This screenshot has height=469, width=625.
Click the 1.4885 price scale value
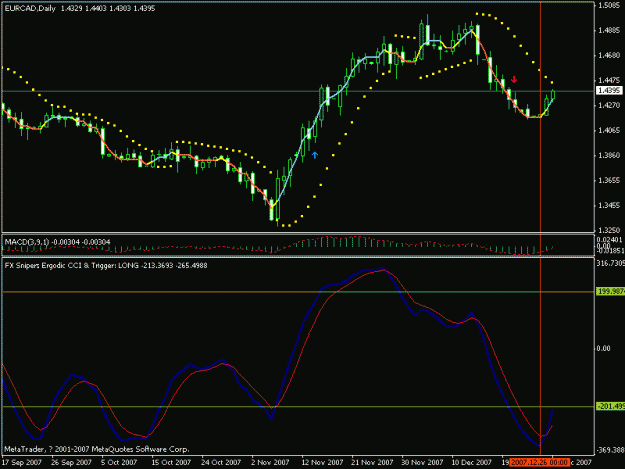(609, 31)
